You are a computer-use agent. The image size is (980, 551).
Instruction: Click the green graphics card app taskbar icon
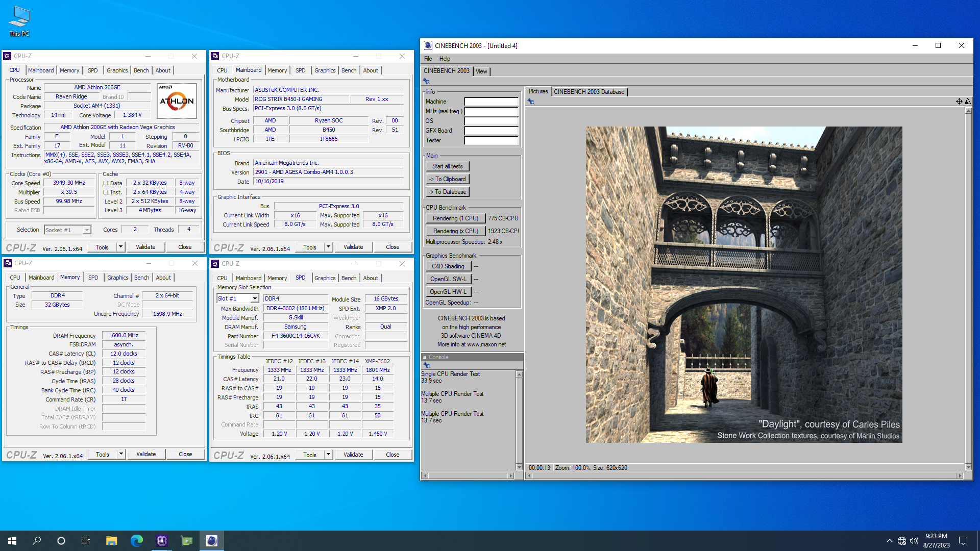[187, 541]
